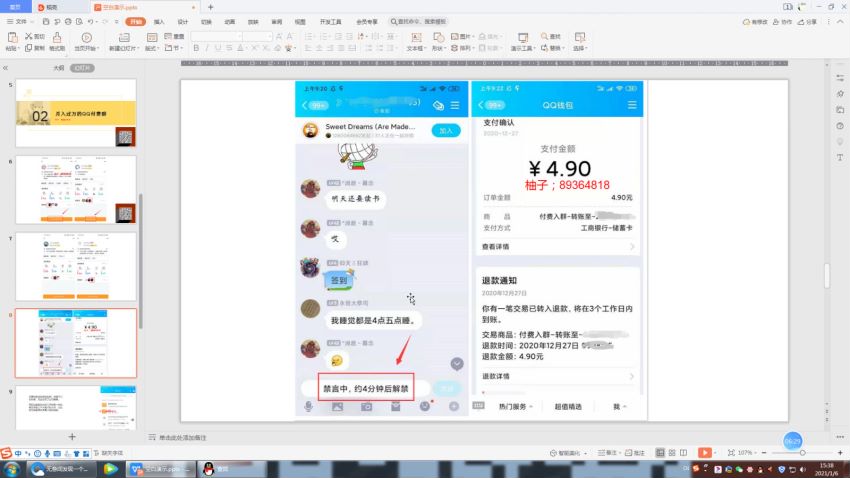Click the New Slide icon
850x478 pixels.
click(124, 37)
